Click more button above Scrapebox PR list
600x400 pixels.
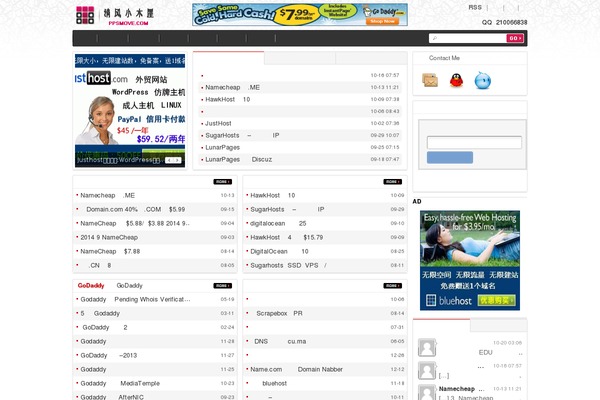coord(393,286)
